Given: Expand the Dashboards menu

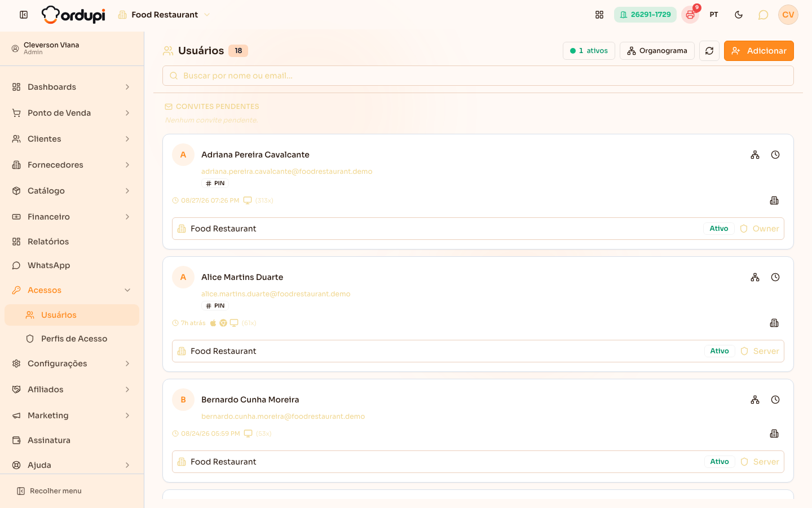Looking at the screenshot, I should coord(72,87).
